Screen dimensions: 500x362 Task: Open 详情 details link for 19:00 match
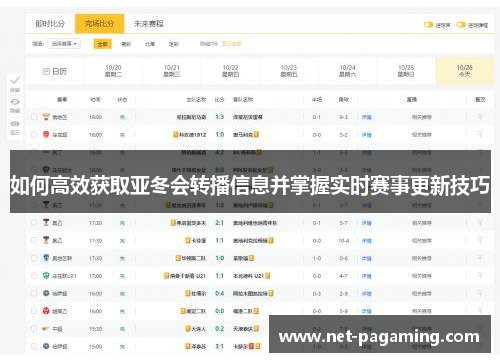coord(367,117)
